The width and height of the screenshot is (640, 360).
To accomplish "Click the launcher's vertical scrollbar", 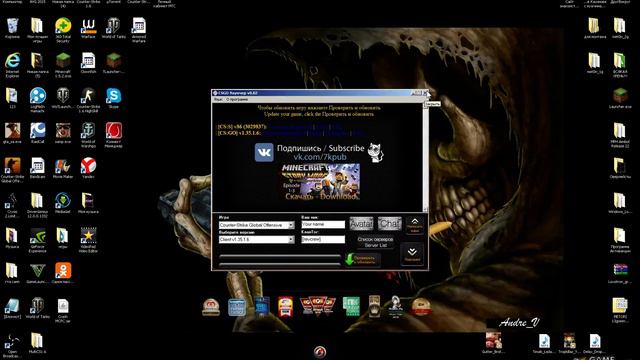I will point(426,157).
